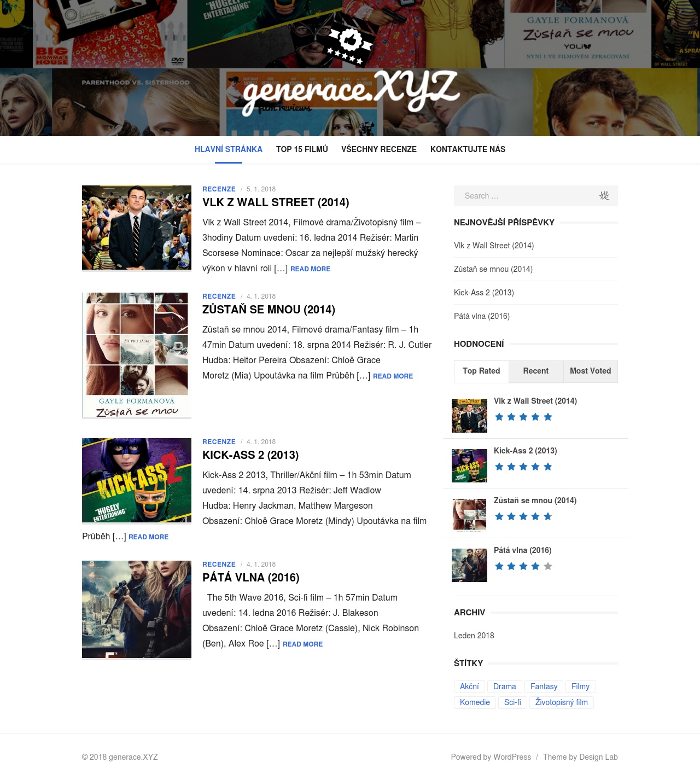This screenshot has width=700, height=780.
Task: Select the Komedie tag
Action: [x=475, y=702]
